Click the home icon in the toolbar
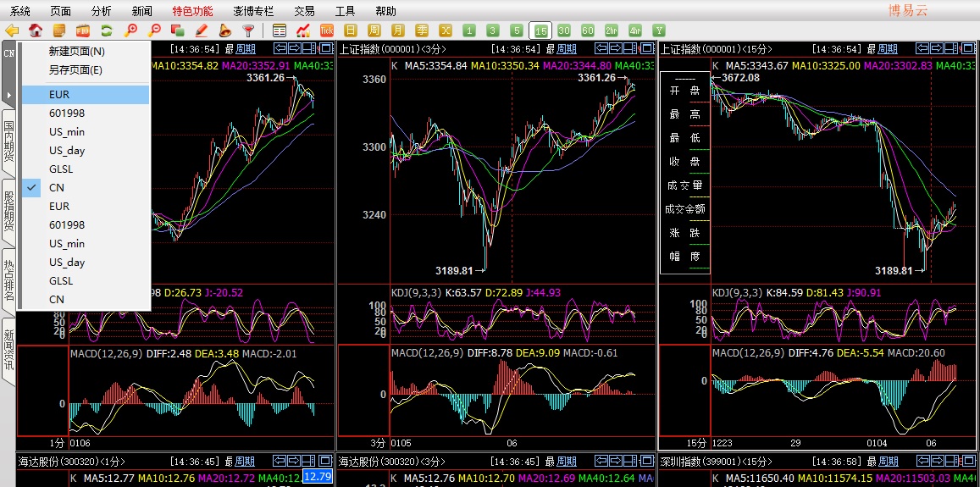This screenshot has width=980, height=487. (36, 30)
